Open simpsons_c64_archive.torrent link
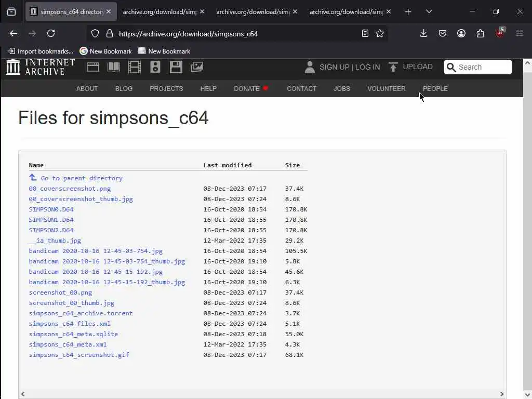This screenshot has height=399, width=532. (81, 313)
